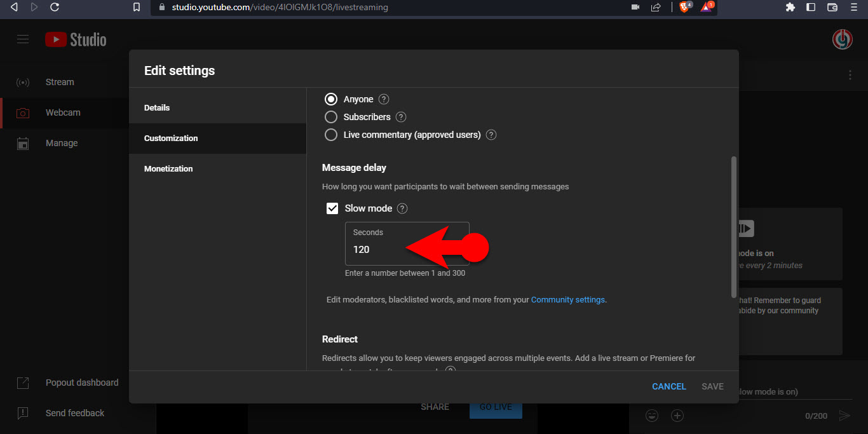Screen dimensions: 868x434
Task: Click the channel avatar in the top right
Action: [x=843, y=39]
